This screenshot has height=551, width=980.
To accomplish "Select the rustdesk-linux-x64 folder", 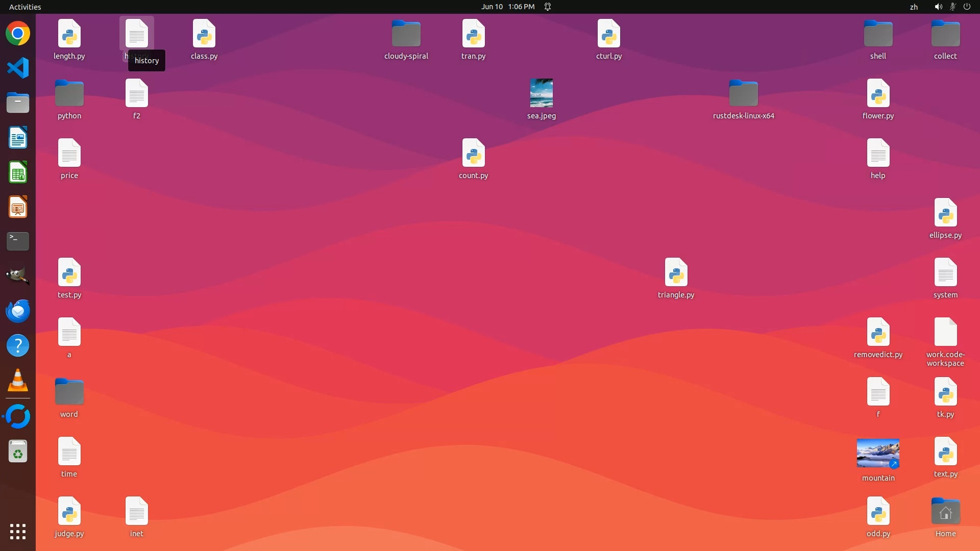I will (743, 93).
